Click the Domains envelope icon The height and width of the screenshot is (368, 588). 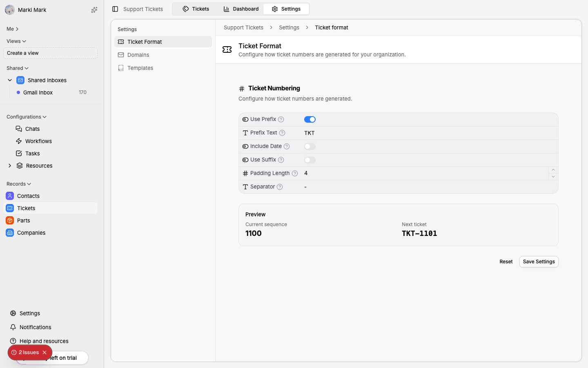tap(121, 55)
